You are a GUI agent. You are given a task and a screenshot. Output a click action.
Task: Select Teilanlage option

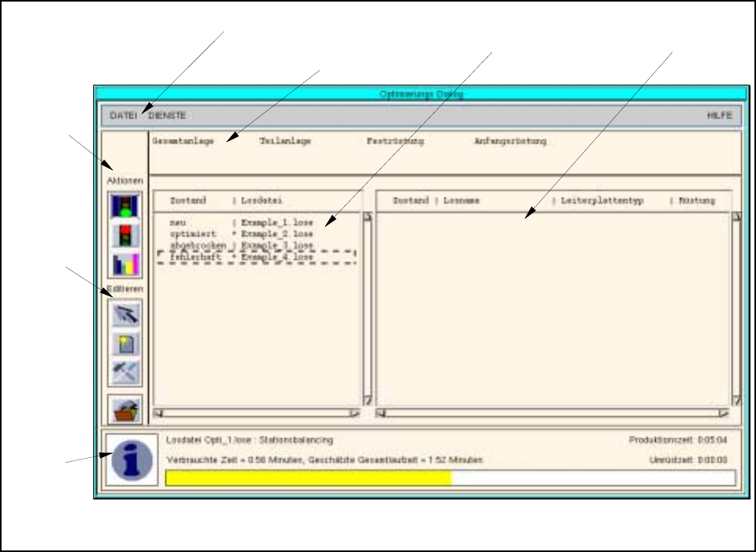285,141
